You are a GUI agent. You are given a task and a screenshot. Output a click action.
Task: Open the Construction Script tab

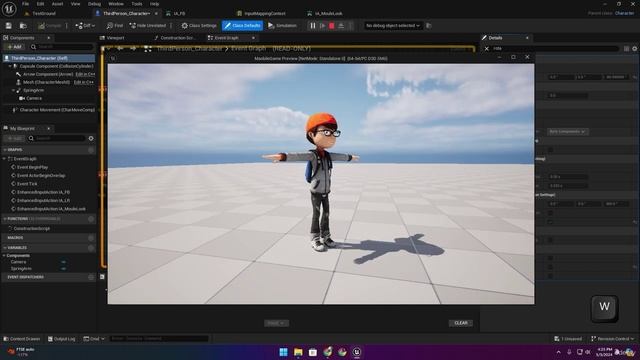click(177, 38)
